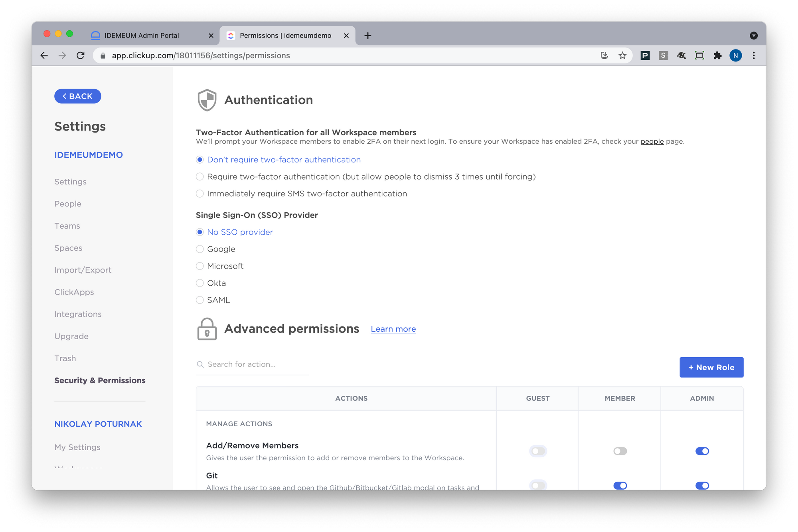The image size is (798, 532).
Task: Open My Settings in the sidebar
Action: pyautogui.click(x=77, y=447)
